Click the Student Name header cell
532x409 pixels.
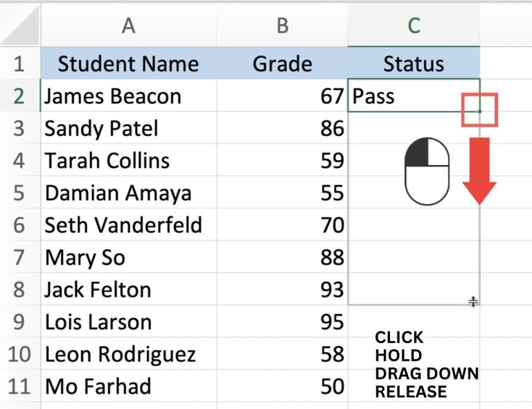(128, 64)
